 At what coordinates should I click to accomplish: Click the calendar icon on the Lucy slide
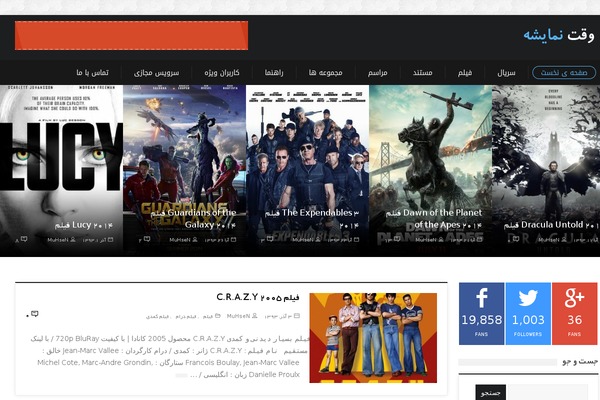tap(111, 240)
